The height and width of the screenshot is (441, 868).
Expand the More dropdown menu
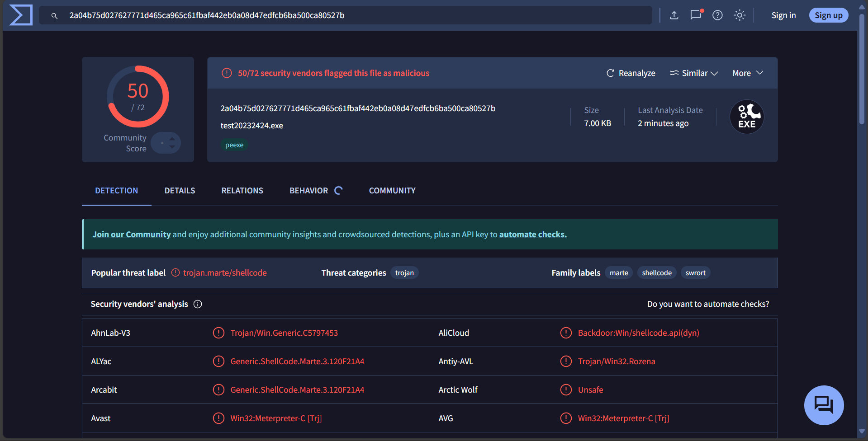pos(748,73)
